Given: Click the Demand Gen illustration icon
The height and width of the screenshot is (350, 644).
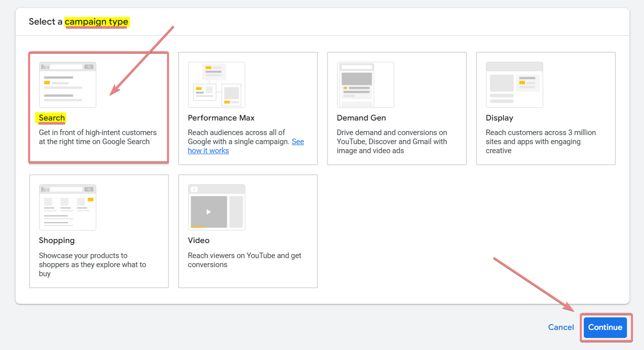Looking at the screenshot, I should (x=366, y=84).
